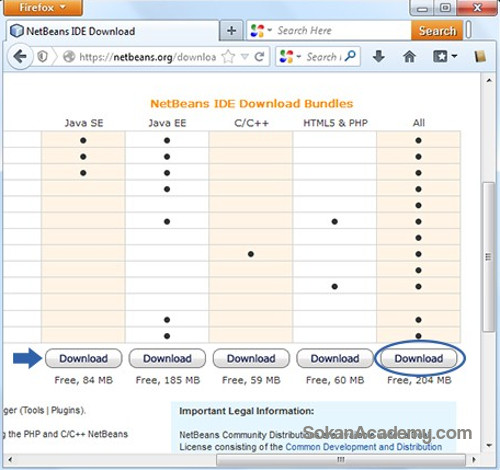The width and height of the screenshot is (500, 470).
Task: Download the C/C++ bundle
Action: point(251,358)
